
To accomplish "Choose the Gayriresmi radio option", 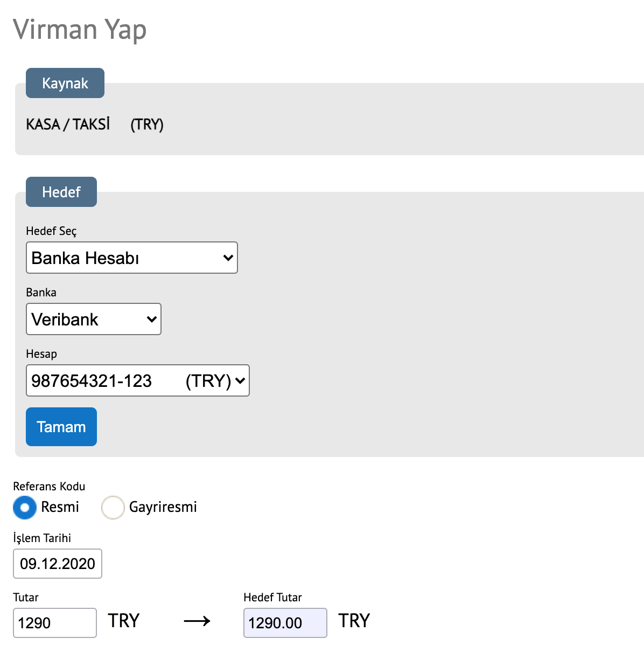I will tap(113, 508).
